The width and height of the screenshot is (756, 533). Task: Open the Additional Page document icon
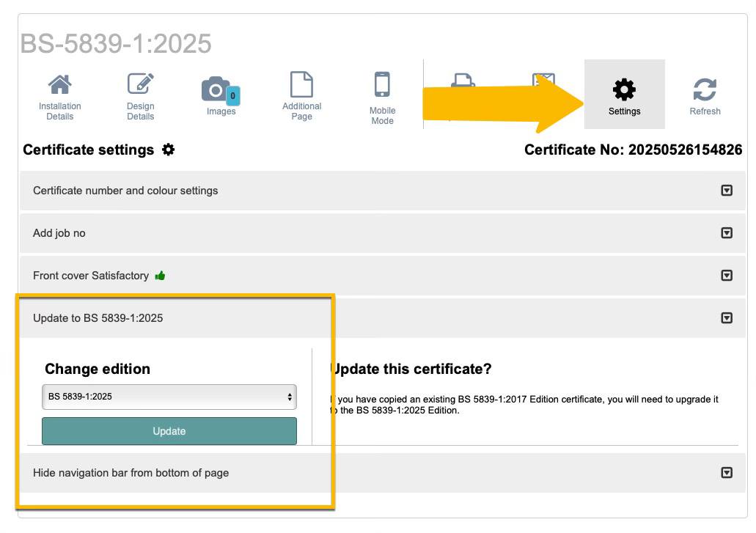tap(301, 84)
